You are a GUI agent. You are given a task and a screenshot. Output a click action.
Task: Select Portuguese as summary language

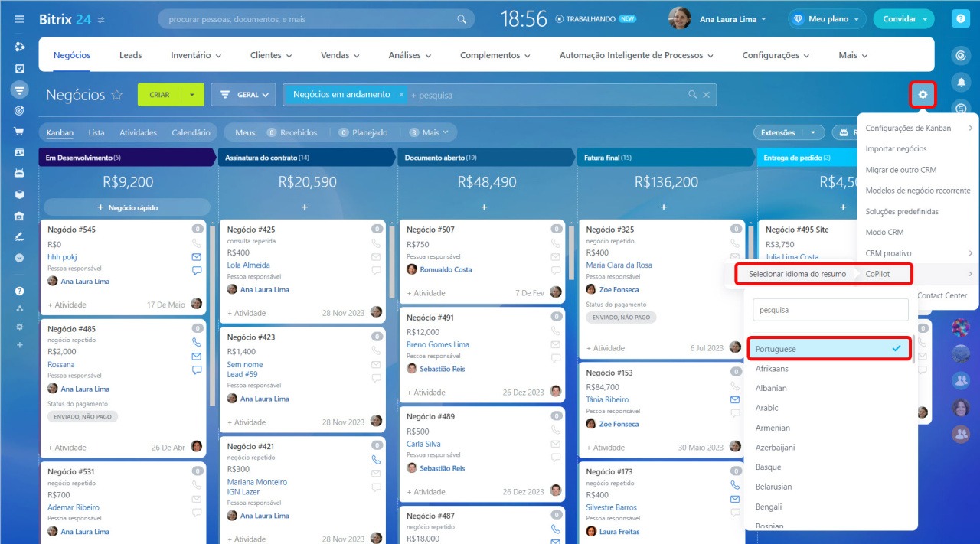(x=828, y=349)
